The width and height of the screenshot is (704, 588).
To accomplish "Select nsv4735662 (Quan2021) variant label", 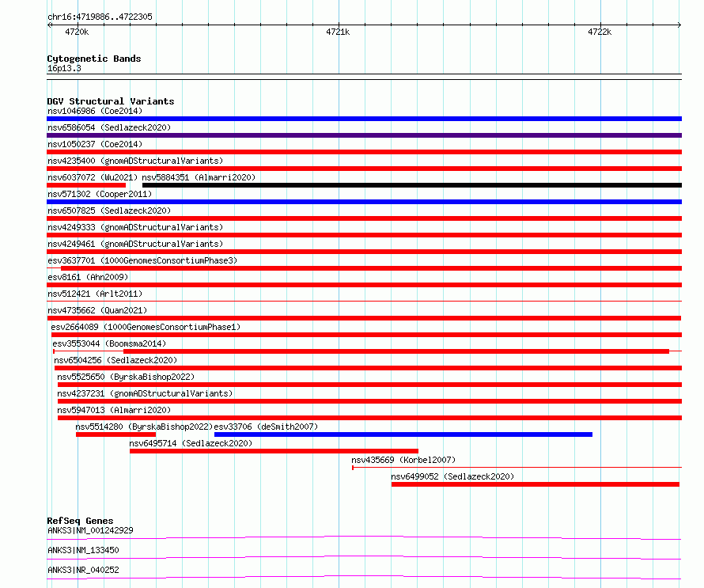I will (97, 310).
